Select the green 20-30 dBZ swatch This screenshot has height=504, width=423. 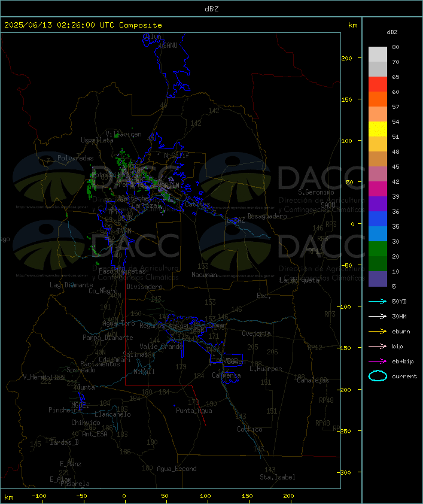pos(378,249)
